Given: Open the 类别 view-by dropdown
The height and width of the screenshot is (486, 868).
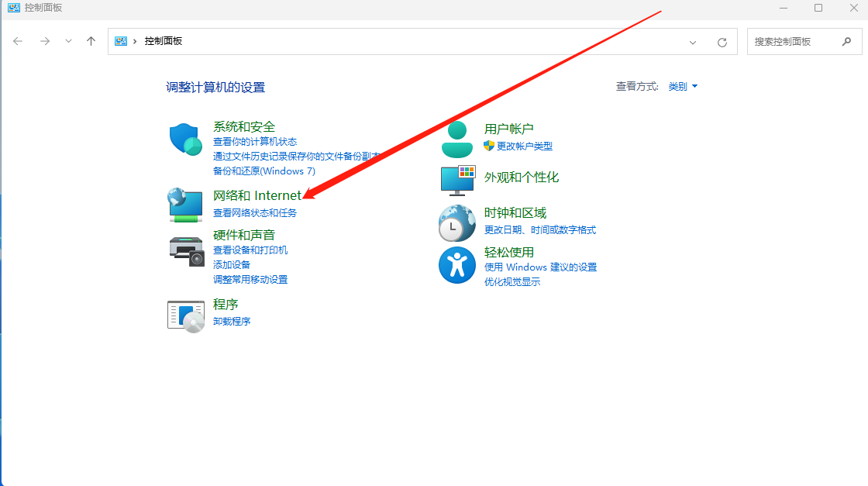Looking at the screenshot, I should [683, 86].
